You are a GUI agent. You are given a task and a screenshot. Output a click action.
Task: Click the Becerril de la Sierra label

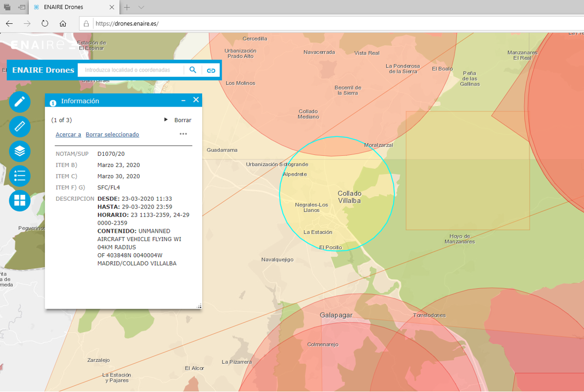[348, 90]
